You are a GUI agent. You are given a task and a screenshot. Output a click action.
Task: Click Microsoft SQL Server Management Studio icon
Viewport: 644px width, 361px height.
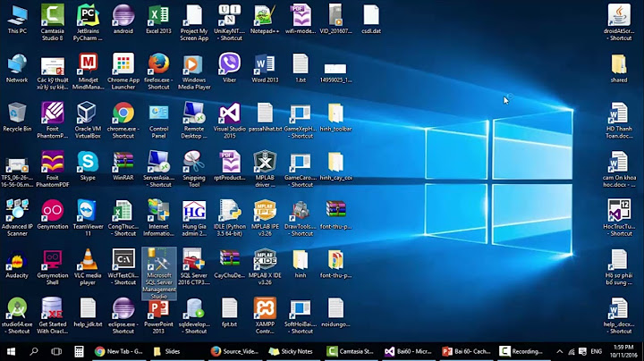point(159,273)
